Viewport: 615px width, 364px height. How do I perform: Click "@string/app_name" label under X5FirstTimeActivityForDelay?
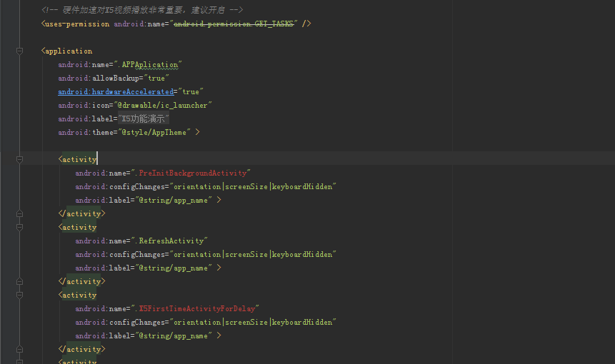(x=174, y=335)
